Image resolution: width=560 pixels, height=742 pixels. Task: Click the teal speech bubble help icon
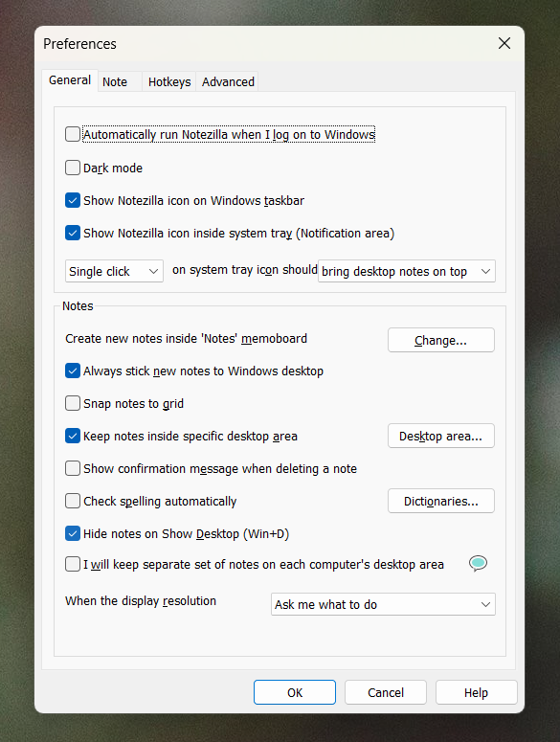pyautogui.click(x=479, y=564)
